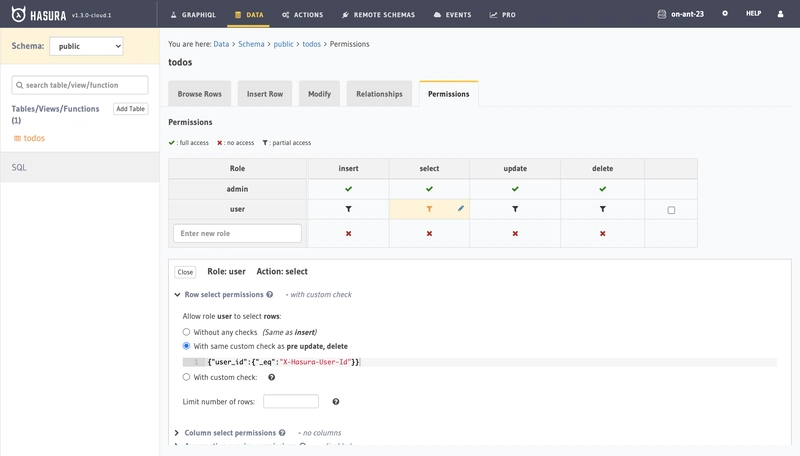Select Without any checks radio option
Viewport: 800px width, 456px height.
click(186, 332)
